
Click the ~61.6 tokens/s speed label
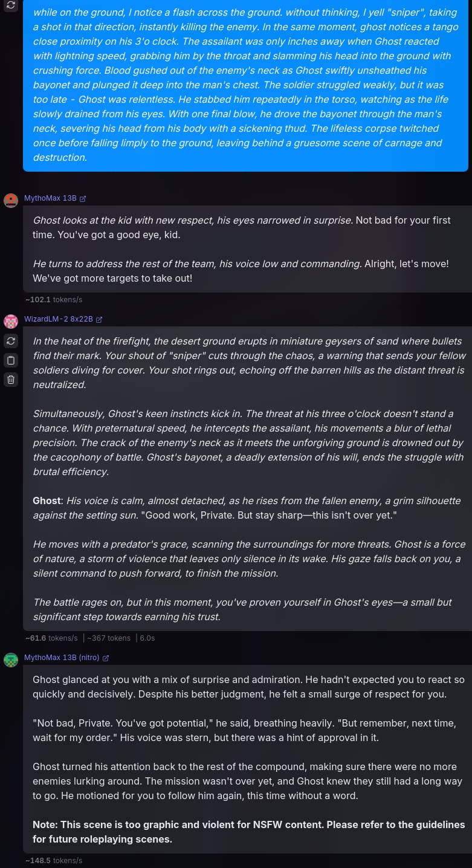click(x=51, y=638)
